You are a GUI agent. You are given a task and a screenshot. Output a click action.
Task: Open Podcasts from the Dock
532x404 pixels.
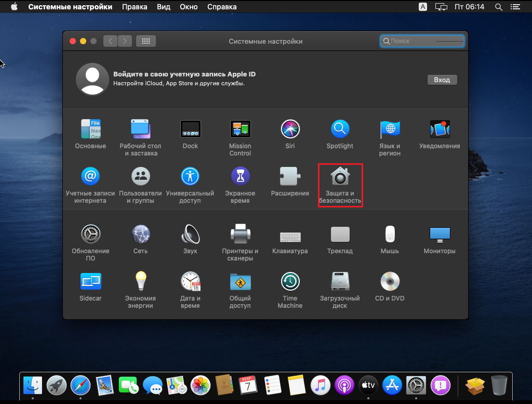click(344, 385)
